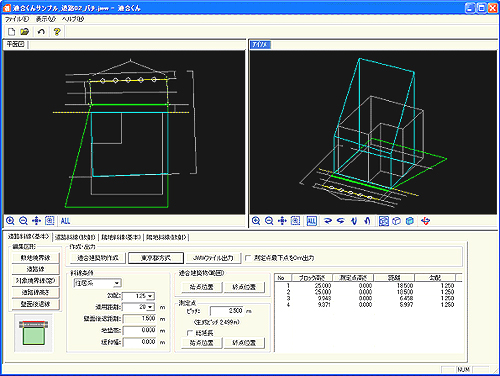Select the pan tool under isometric view
Image resolution: width=500 pixels, height=376 pixels.
tap(282, 221)
